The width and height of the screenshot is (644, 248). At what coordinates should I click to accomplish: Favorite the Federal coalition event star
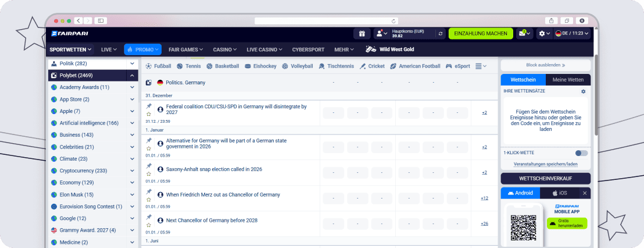(149, 114)
